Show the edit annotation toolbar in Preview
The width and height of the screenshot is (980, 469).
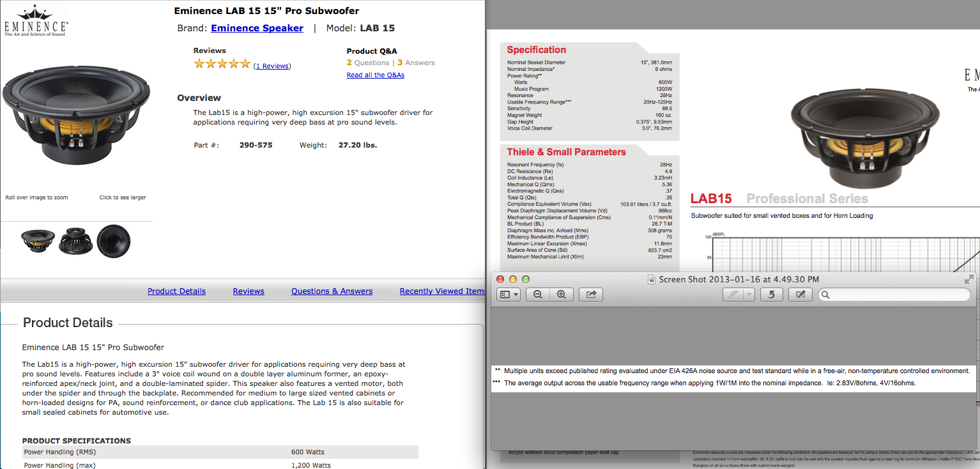pyautogui.click(x=800, y=295)
